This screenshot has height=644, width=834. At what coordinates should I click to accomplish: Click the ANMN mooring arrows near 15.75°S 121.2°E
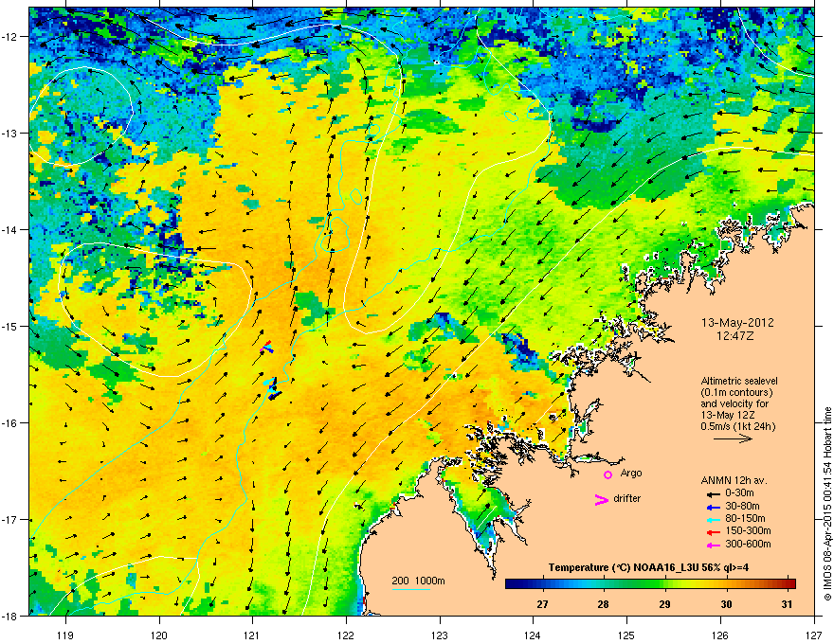(x=272, y=388)
